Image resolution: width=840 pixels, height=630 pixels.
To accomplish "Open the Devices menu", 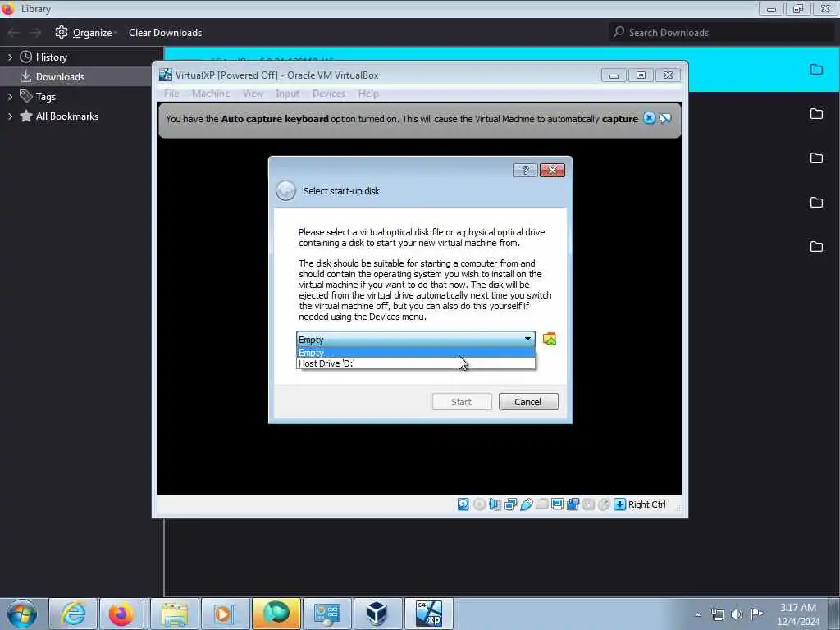I will click(329, 94).
